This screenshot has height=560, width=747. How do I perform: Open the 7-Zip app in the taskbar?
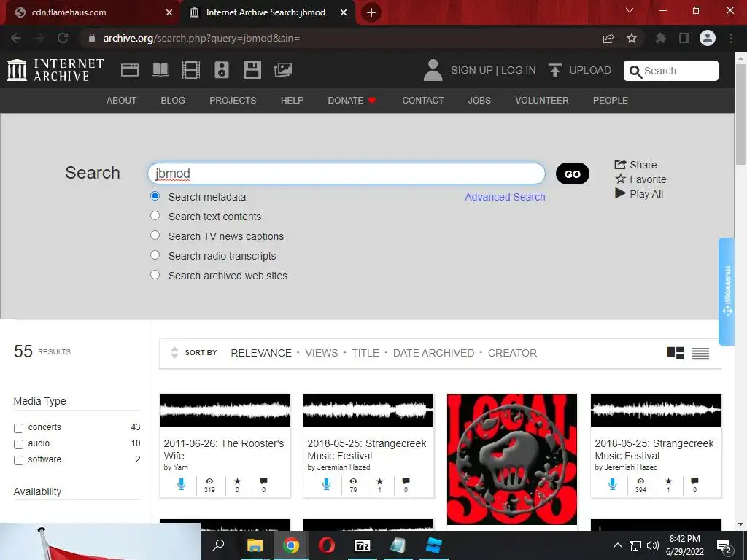pos(362,545)
